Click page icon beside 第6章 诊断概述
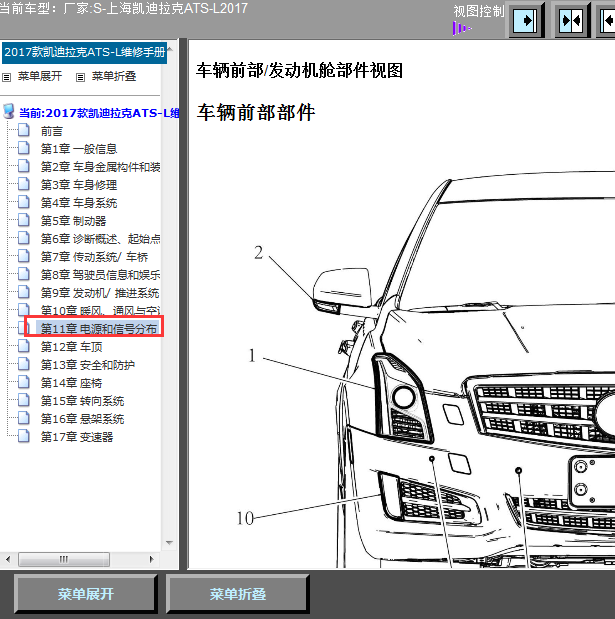Image resolution: width=615 pixels, height=619 pixels. 24,238
